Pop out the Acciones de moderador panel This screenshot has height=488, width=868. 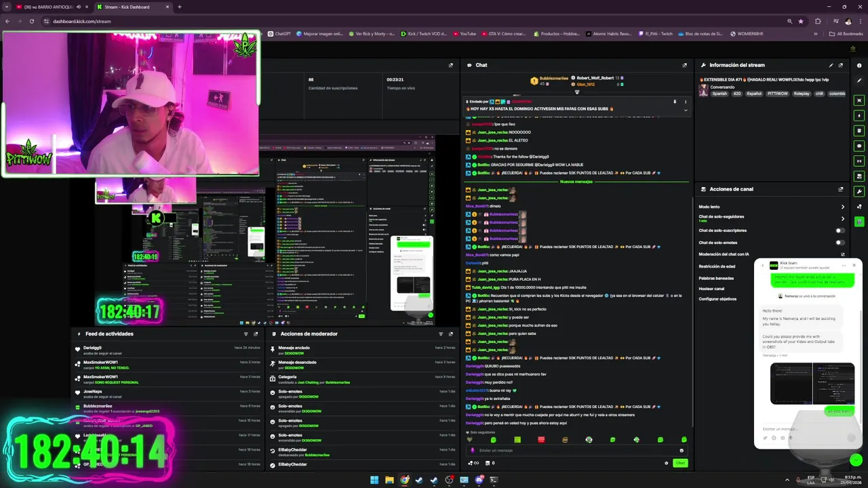(x=450, y=333)
